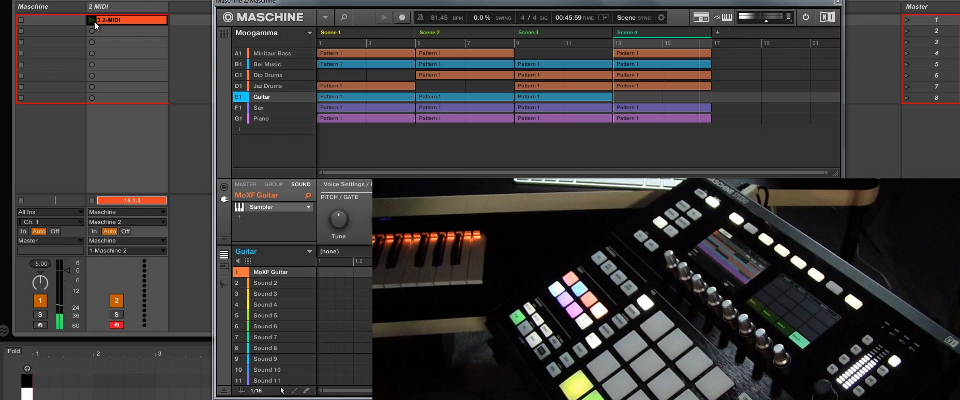Add a new scene with plus icon

716,33
